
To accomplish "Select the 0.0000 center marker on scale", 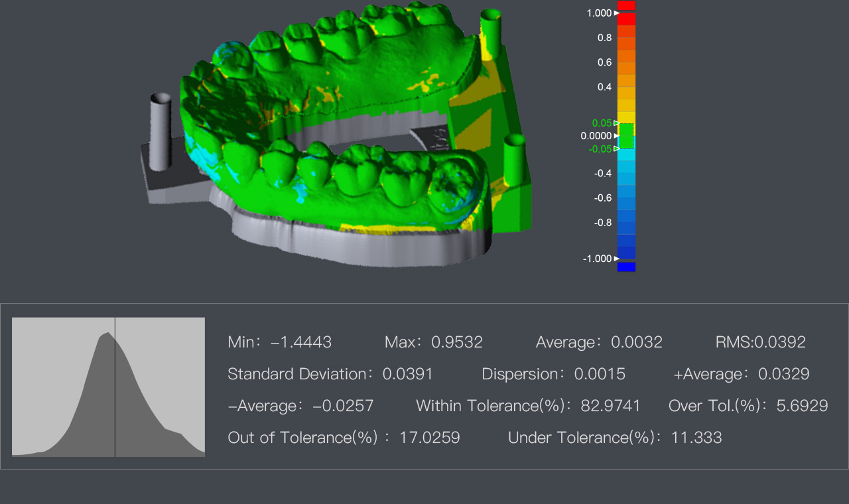I will [616, 136].
